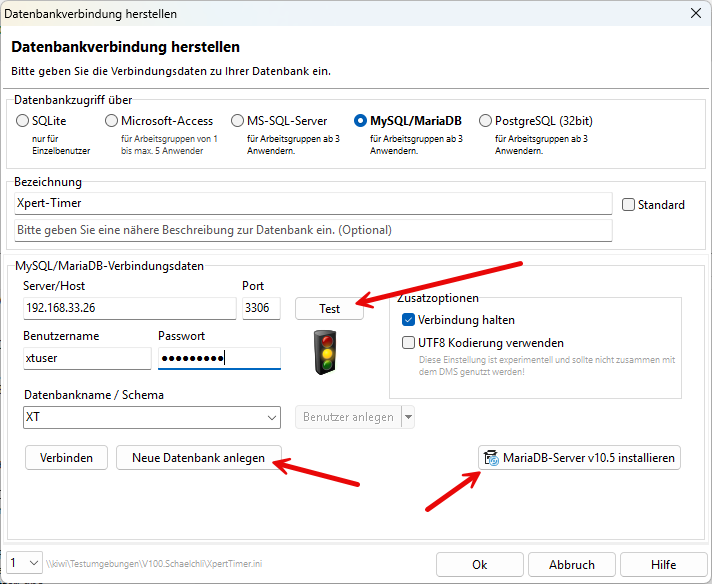Close the Datenbankverbindung herstellen dialog
712x584 pixels.
click(x=694, y=12)
